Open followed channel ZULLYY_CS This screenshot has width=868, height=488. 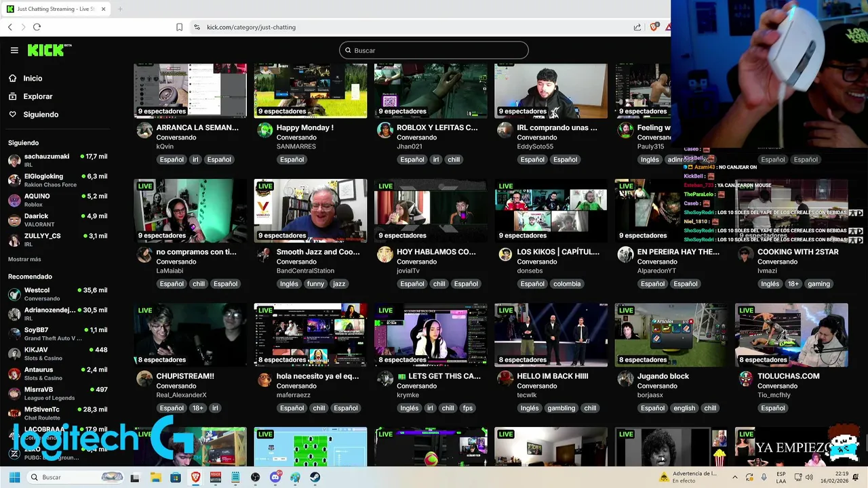[58, 239]
